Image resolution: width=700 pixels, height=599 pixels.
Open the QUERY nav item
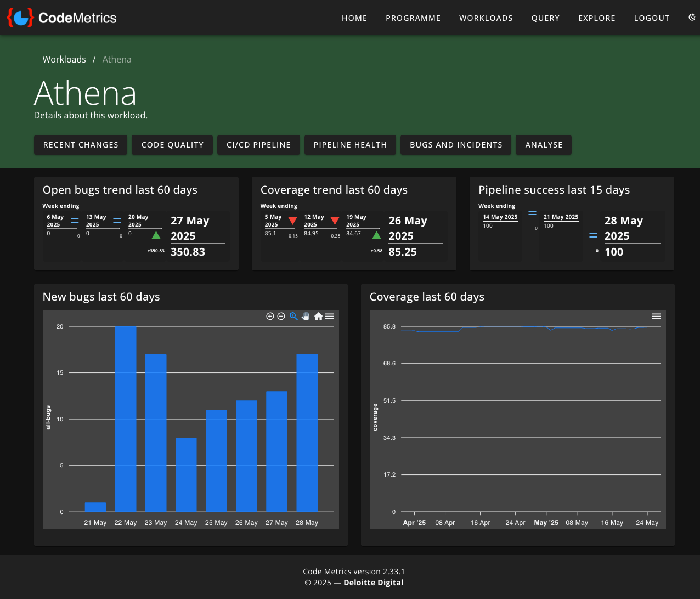545,18
